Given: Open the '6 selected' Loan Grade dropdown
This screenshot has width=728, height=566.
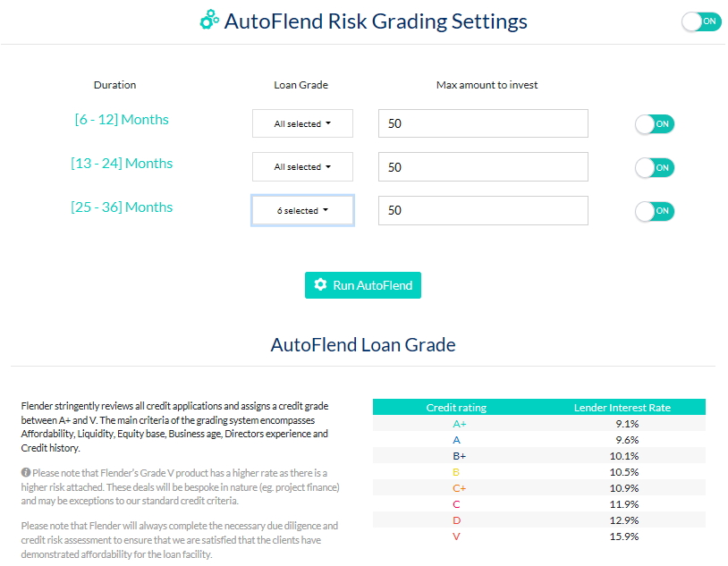Looking at the screenshot, I should point(302,211).
